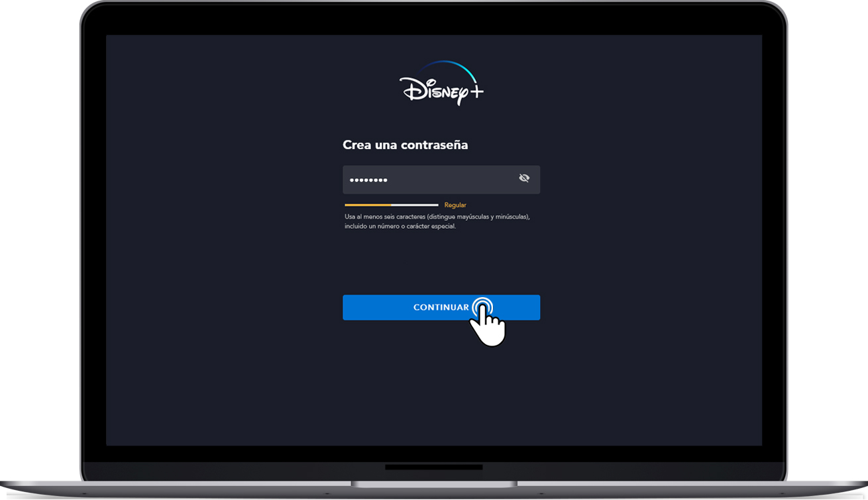868x500 pixels.
Task: Click the "Crea una contraseña" heading
Action: [406, 145]
